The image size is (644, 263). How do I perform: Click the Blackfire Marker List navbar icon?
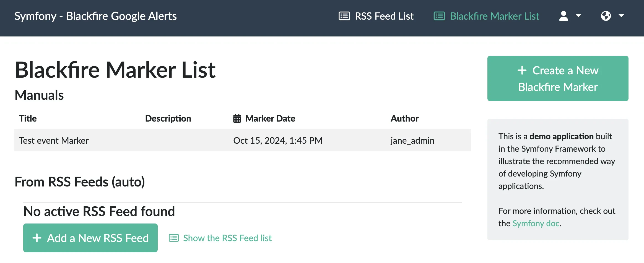pos(439,16)
